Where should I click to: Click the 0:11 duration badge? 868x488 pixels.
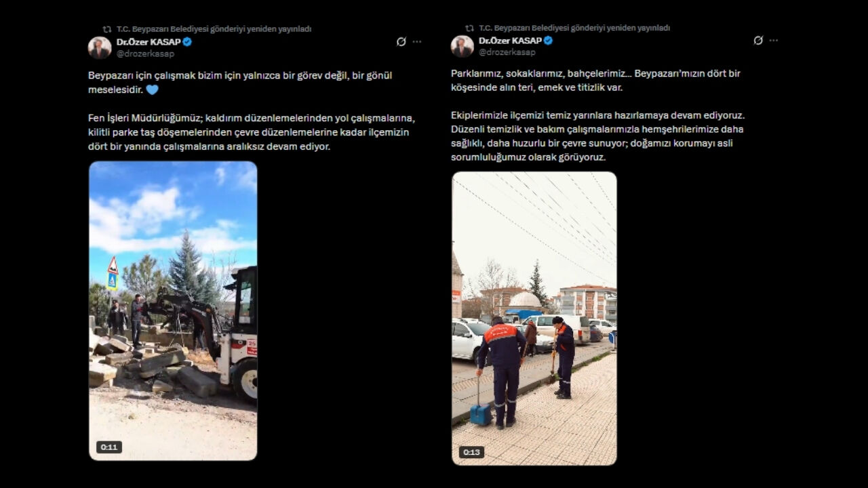(x=109, y=447)
